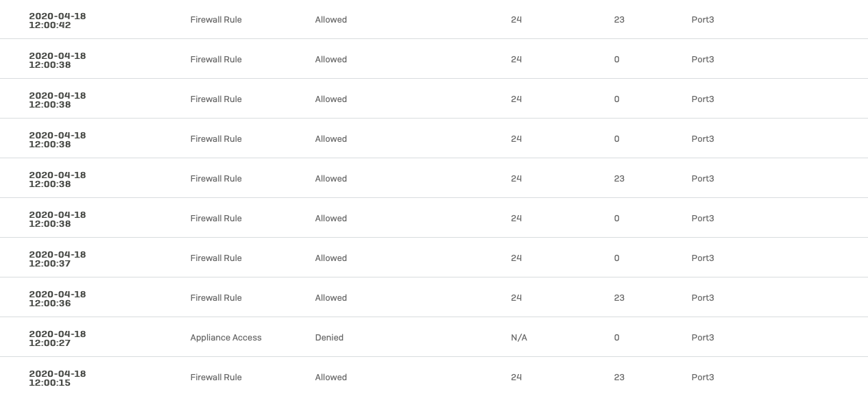Viewport: 868px width, 396px height.
Task: Select the Denied status entry
Action: click(x=329, y=338)
